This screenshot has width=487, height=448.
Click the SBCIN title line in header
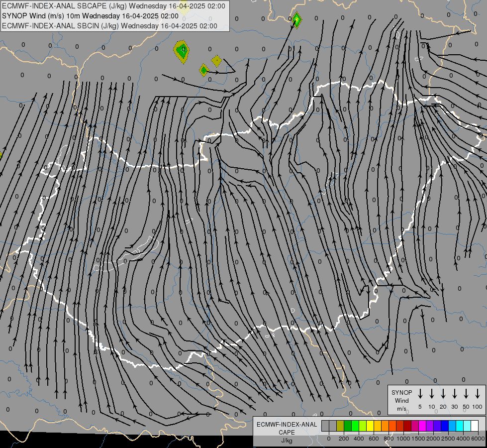click(x=109, y=26)
